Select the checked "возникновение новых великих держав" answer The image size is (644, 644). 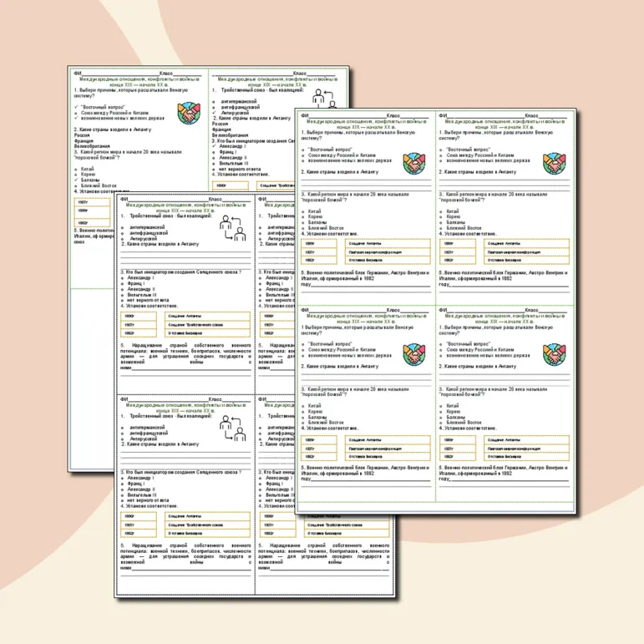pyautogui.click(x=119, y=119)
